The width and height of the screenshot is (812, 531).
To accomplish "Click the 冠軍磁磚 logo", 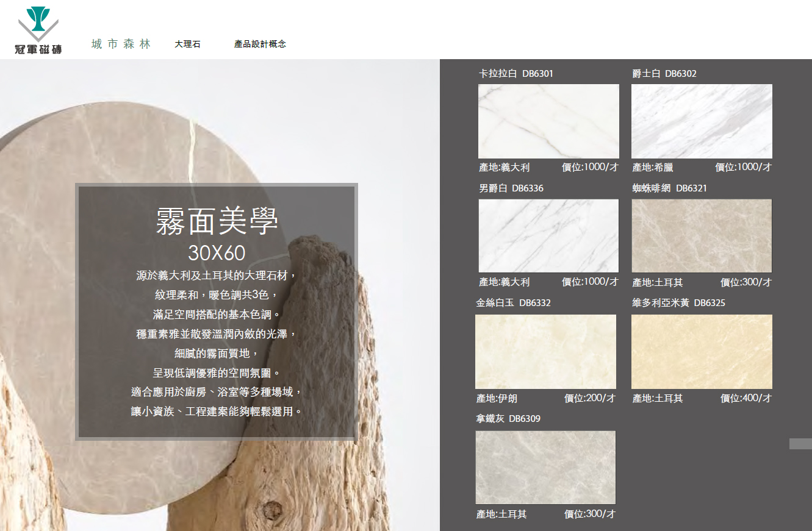I will tap(38, 31).
